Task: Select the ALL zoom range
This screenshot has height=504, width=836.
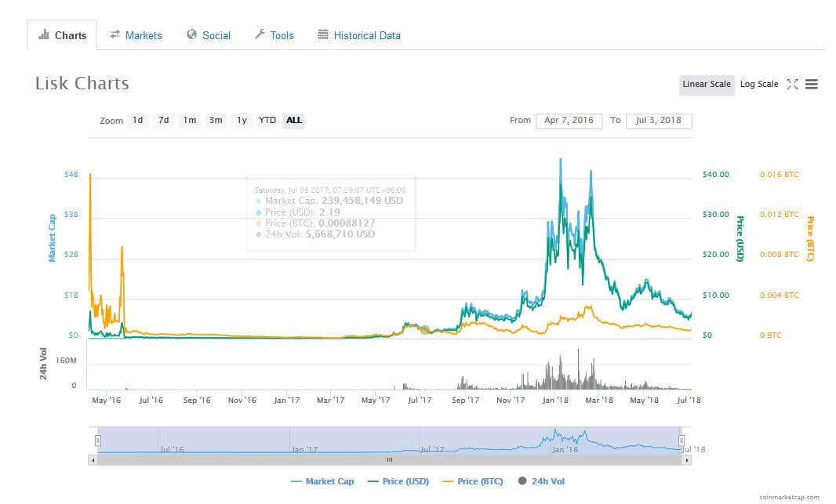Action: 294,121
